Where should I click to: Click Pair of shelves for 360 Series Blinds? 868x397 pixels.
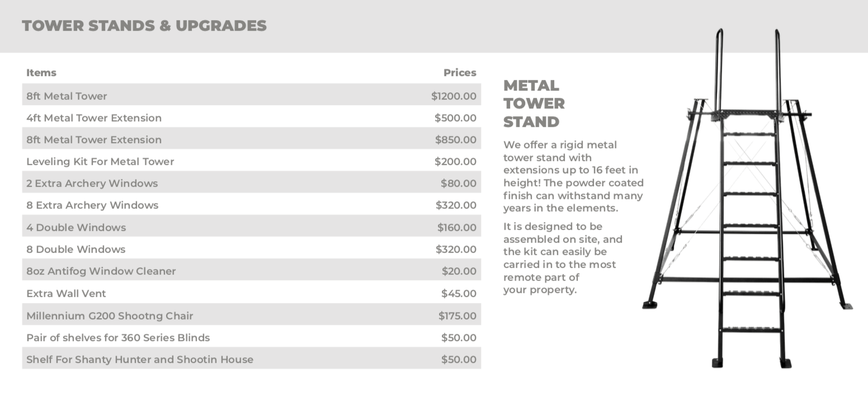pyautogui.click(x=118, y=338)
